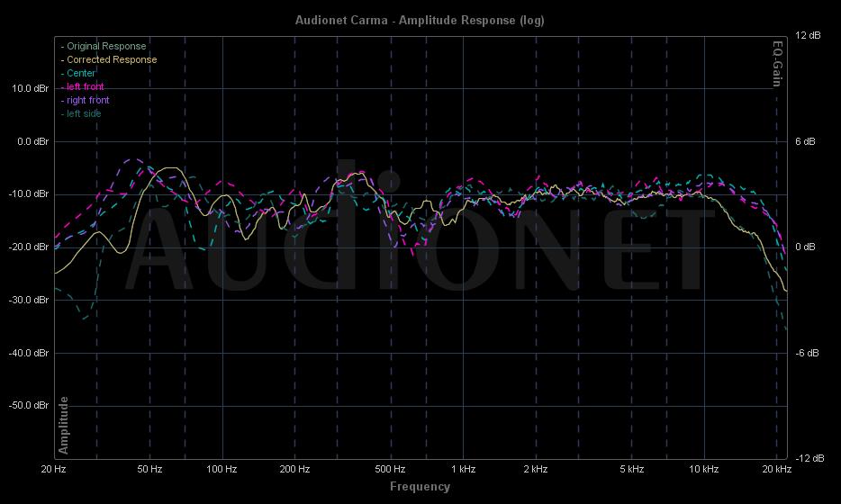Select the 'left front' legend entry
This screenshot has width=841, height=504.
[83, 86]
